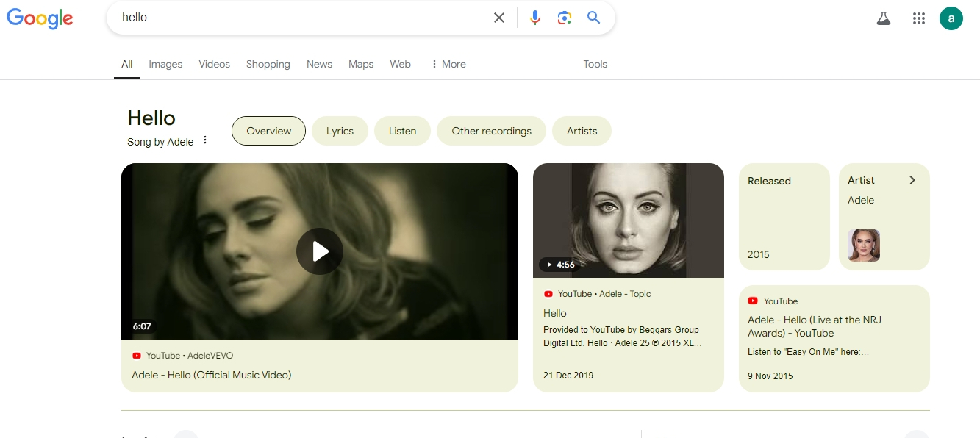Expand the Artist card chevron arrow
The image size is (980, 438).
click(912, 180)
